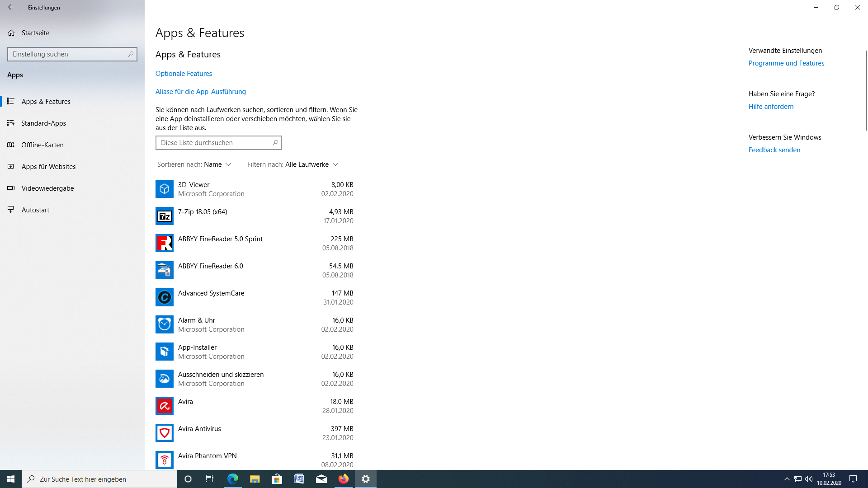This screenshot has height=488, width=868.
Task: Click the Alarm & Uhr clock icon
Action: [x=165, y=324]
